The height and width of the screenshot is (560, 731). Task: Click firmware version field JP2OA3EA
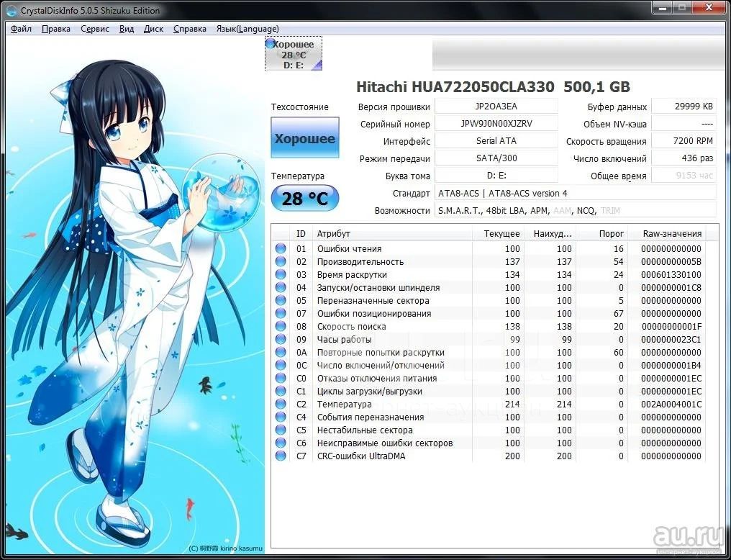496,107
